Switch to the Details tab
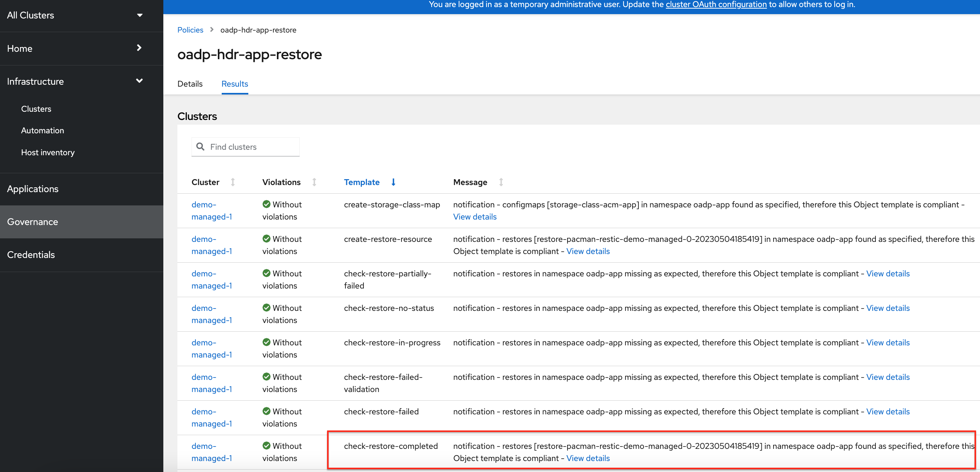Image resolution: width=980 pixels, height=472 pixels. (x=190, y=84)
